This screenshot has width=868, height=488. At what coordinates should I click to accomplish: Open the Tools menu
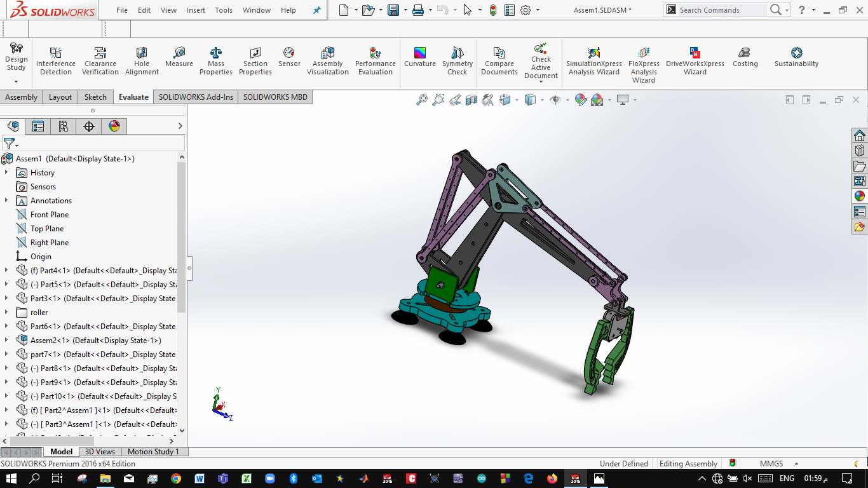pos(224,10)
